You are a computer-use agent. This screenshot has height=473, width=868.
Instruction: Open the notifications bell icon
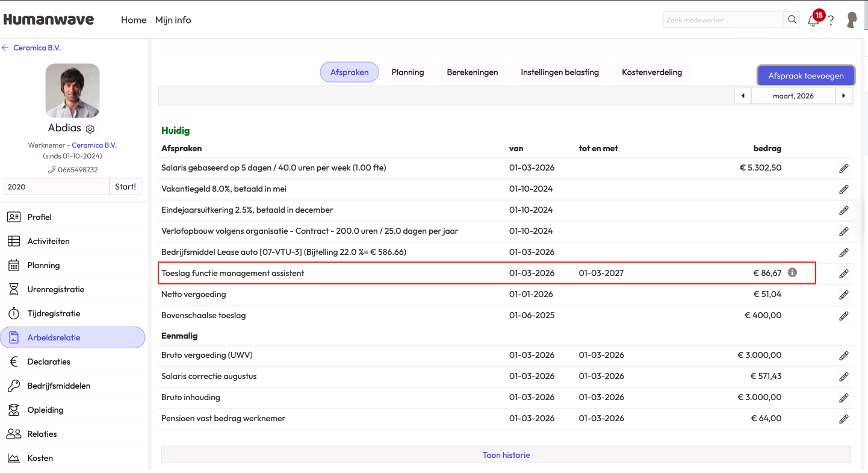[x=813, y=20]
